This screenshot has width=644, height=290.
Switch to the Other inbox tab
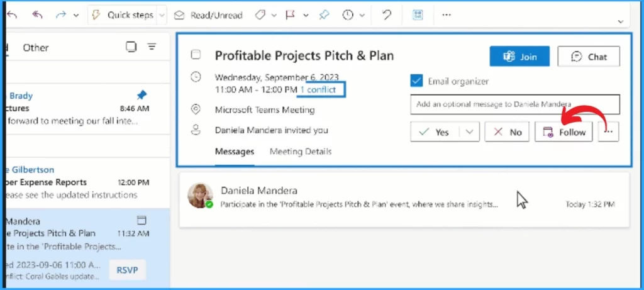click(36, 48)
